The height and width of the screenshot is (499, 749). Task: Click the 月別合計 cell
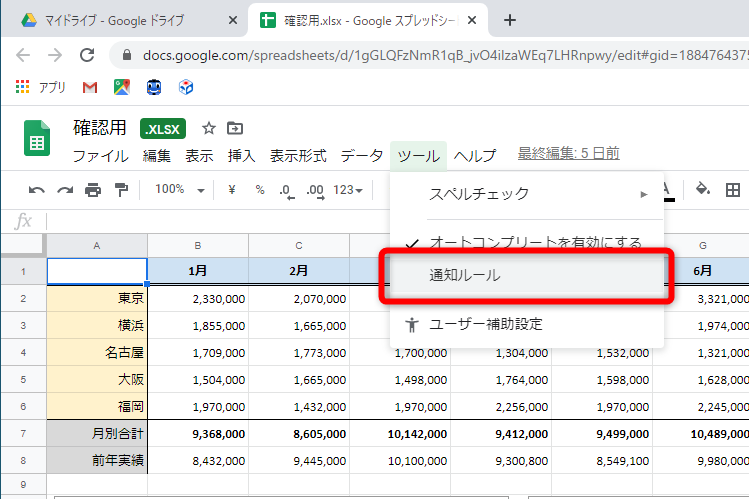click(x=97, y=434)
